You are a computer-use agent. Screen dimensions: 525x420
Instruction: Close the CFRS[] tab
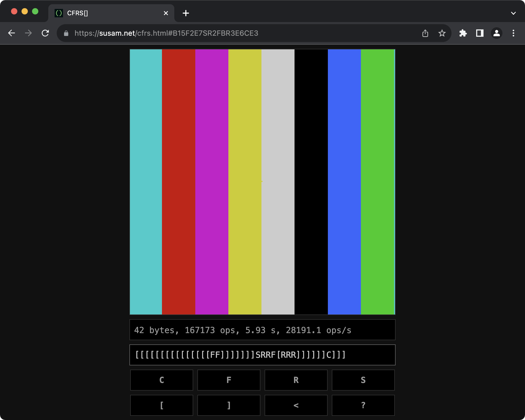point(166,13)
